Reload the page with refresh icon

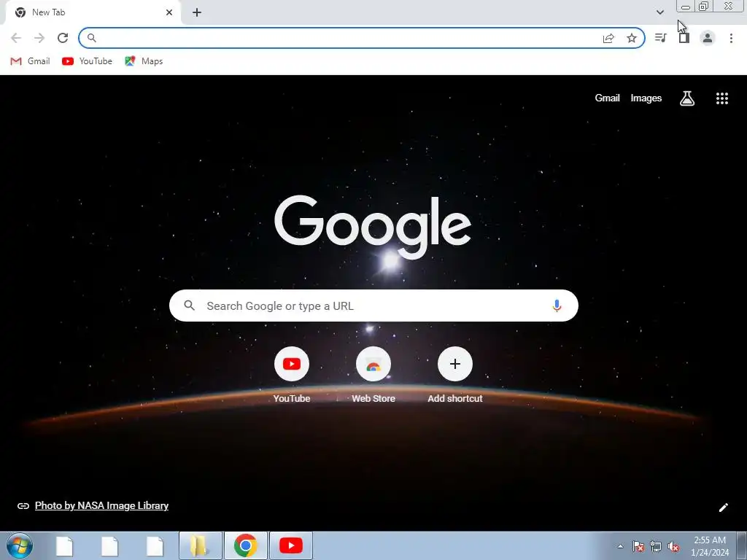pos(63,38)
